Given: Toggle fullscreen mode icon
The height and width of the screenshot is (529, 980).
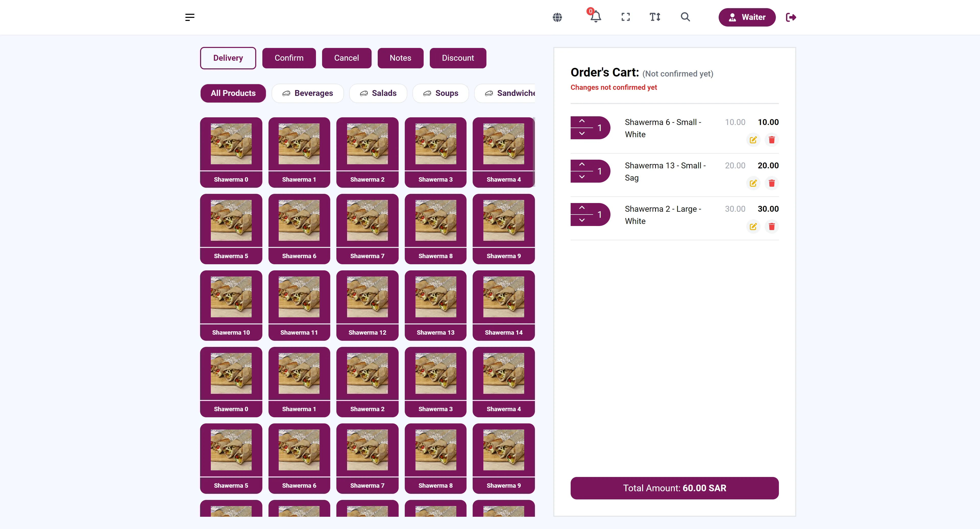Looking at the screenshot, I should tap(626, 17).
